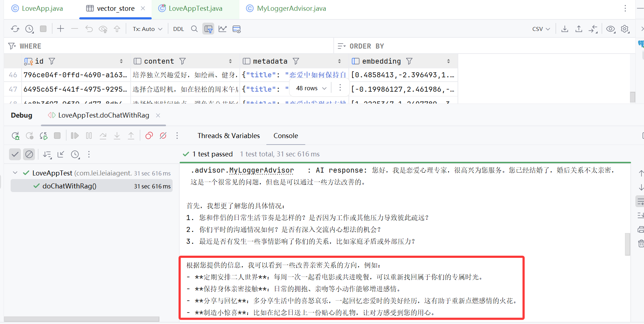The width and height of the screenshot is (644, 324).
Task: Open table settings gear icon
Action: [625, 29]
